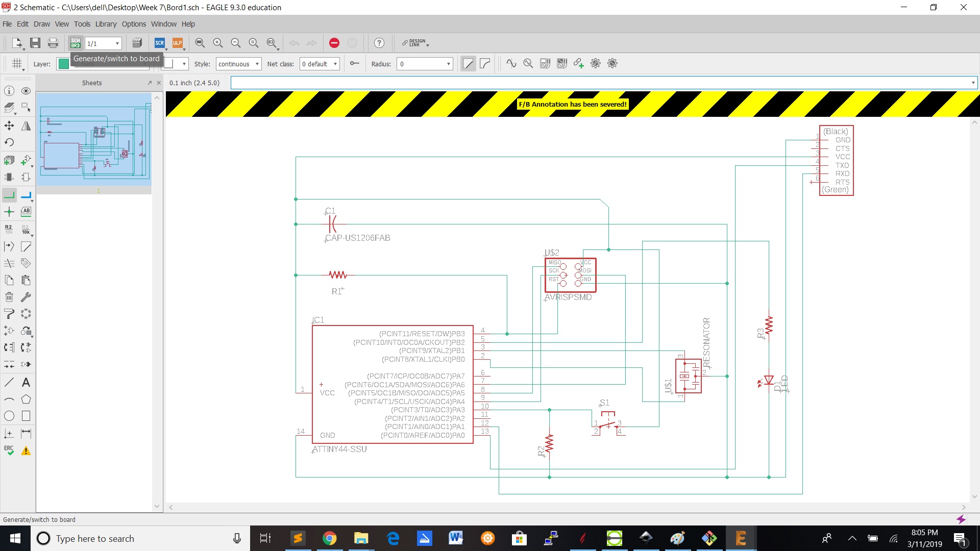Toggle the grid settings button
The height and width of the screenshot is (551, 980).
(x=17, y=64)
